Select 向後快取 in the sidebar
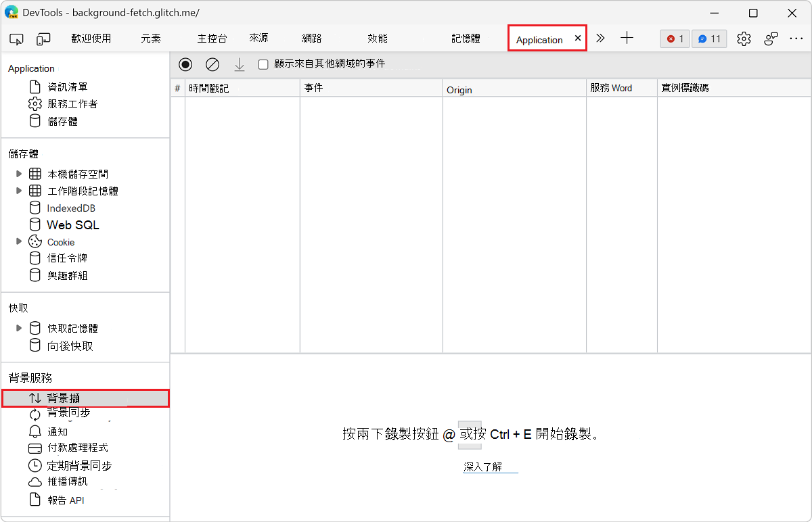 [x=70, y=346]
